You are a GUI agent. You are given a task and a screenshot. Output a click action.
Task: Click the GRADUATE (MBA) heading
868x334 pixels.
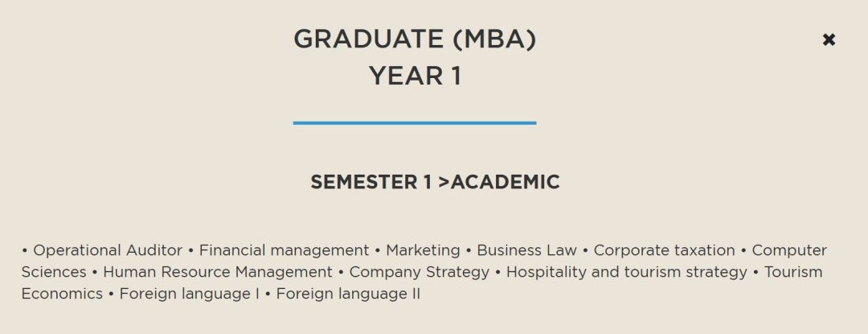pyautogui.click(x=415, y=39)
